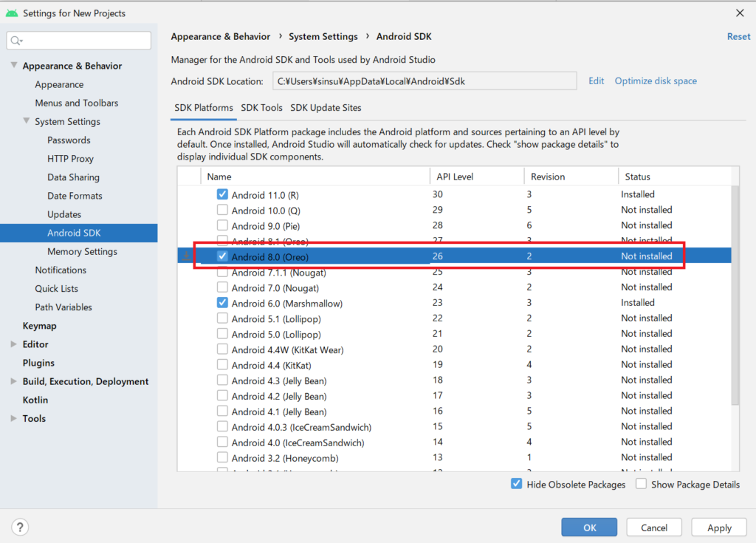Select Appearance in the settings tree
The height and width of the screenshot is (543, 756).
coord(59,84)
